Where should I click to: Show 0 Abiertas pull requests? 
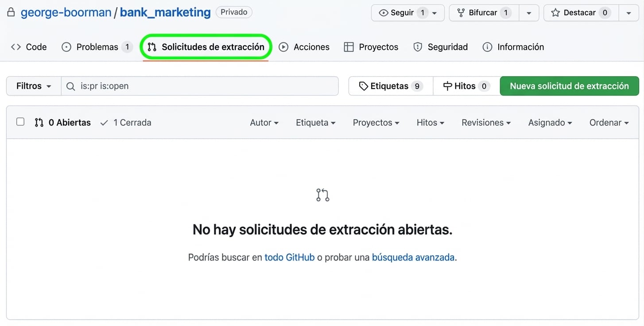pos(62,123)
